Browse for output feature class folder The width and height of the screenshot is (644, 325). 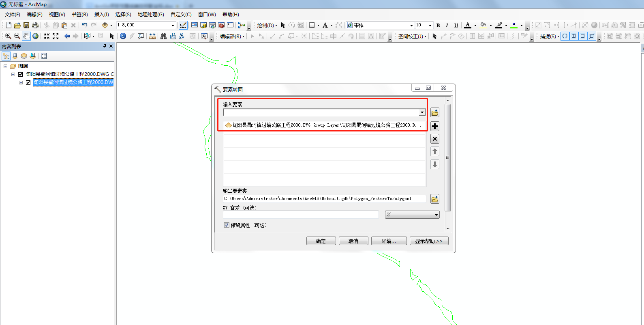point(435,199)
